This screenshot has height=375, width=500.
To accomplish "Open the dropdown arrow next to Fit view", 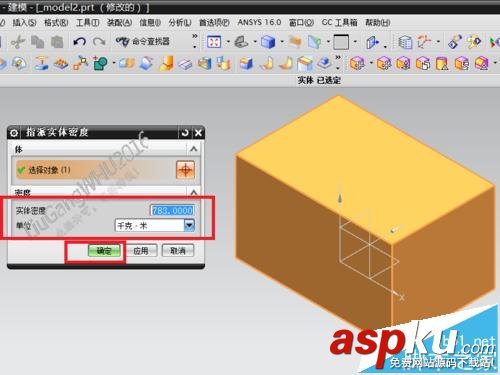I will pyautogui.click(x=228, y=42).
